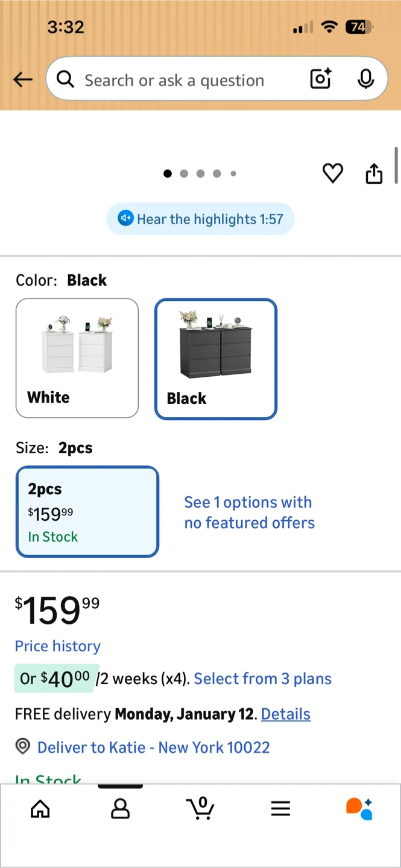This screenshot has height=868, width=401.
Task: Open the hamburger menu icon
Action: pyautogui.click(x=280, y=809)
